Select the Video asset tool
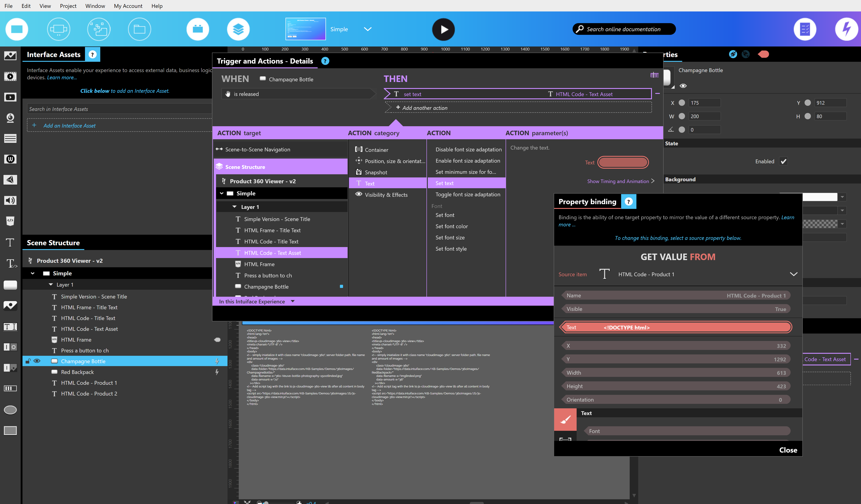Screen dimensions: 861x504 coord(10,97)
